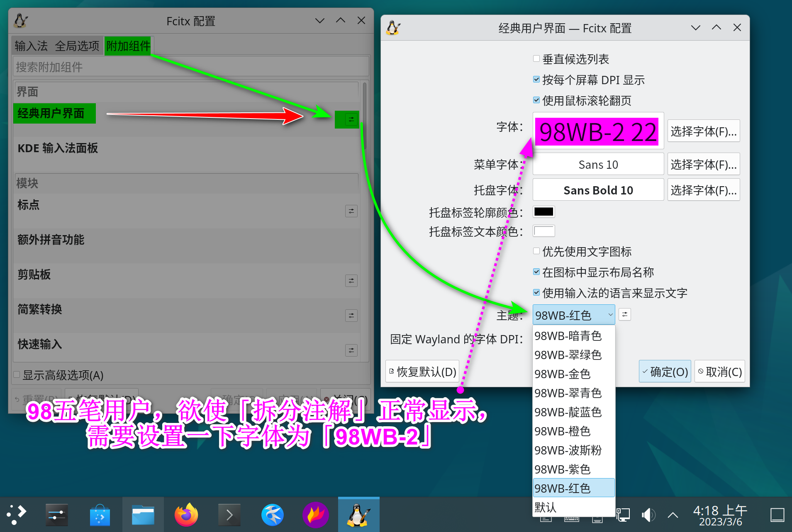Open Konsole terminal from taskbar
792x532 pixels.
229,515
